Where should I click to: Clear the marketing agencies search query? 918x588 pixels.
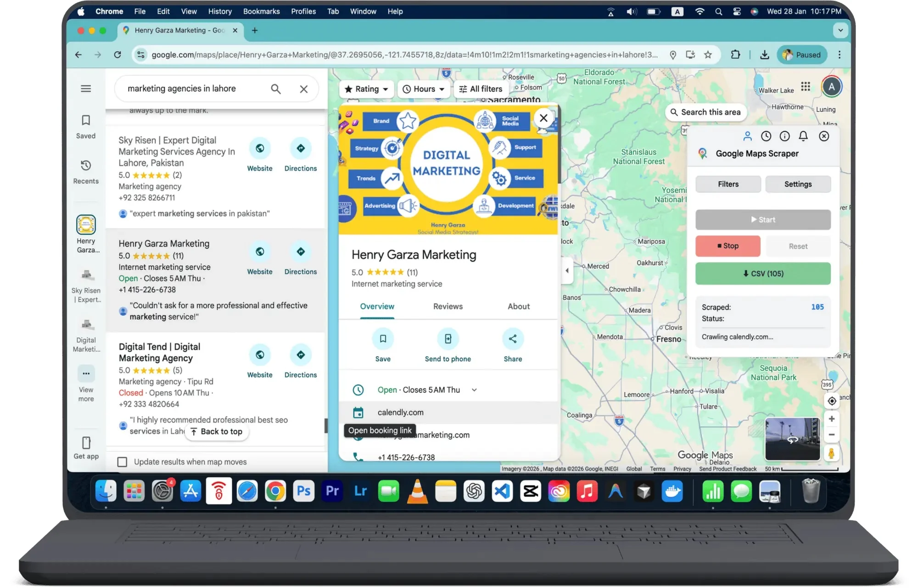[304, 89]
